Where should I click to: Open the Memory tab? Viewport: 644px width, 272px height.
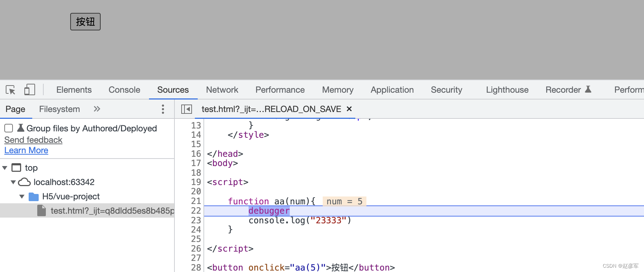pos(338,90)
